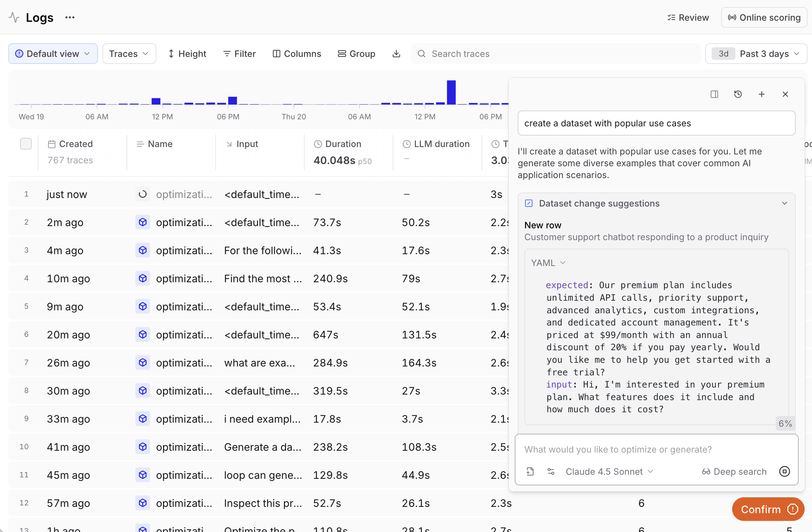The width and height of the screenshot is (812, 532).
Task: Enable Deep search
Action: [734, 471]
